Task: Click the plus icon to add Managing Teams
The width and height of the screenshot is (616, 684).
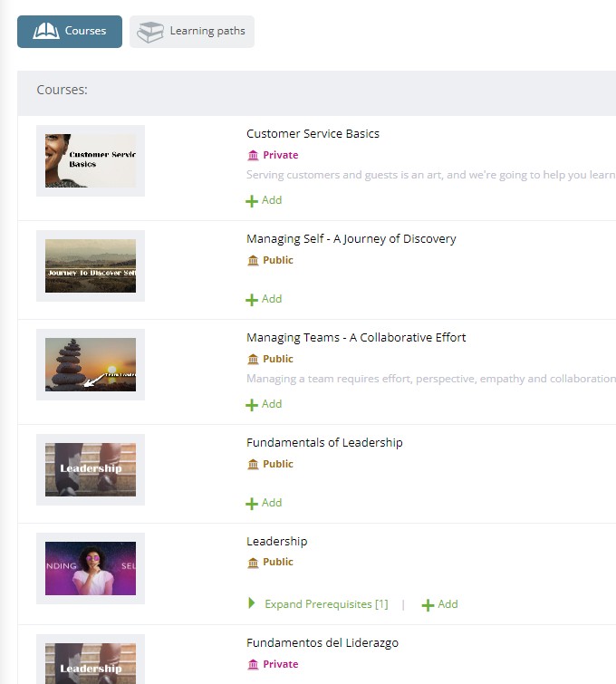Action: point(252,405)
